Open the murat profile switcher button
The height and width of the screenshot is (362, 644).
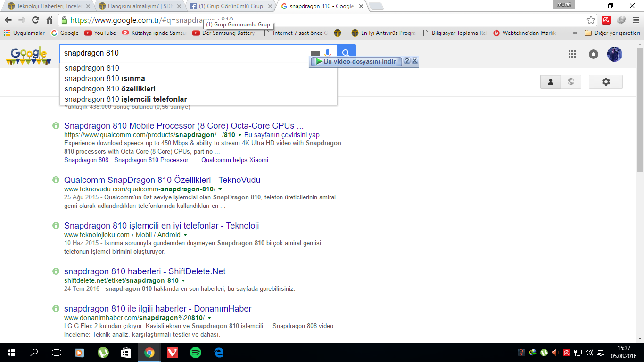click(564, 5)
